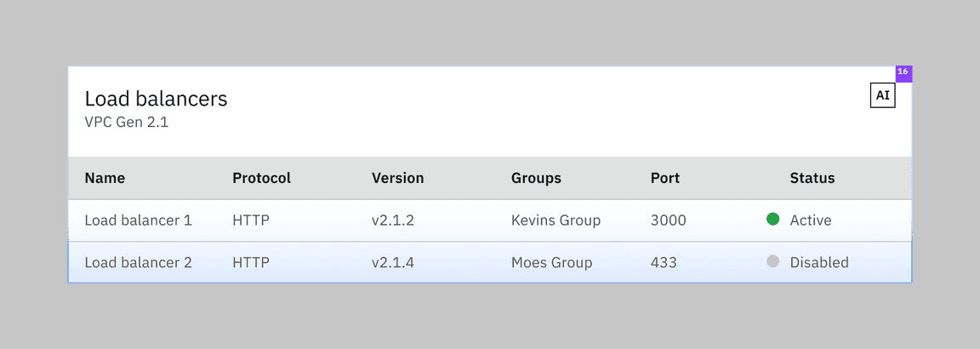
Task: Click the Version column header
Action: pos(397,178)
